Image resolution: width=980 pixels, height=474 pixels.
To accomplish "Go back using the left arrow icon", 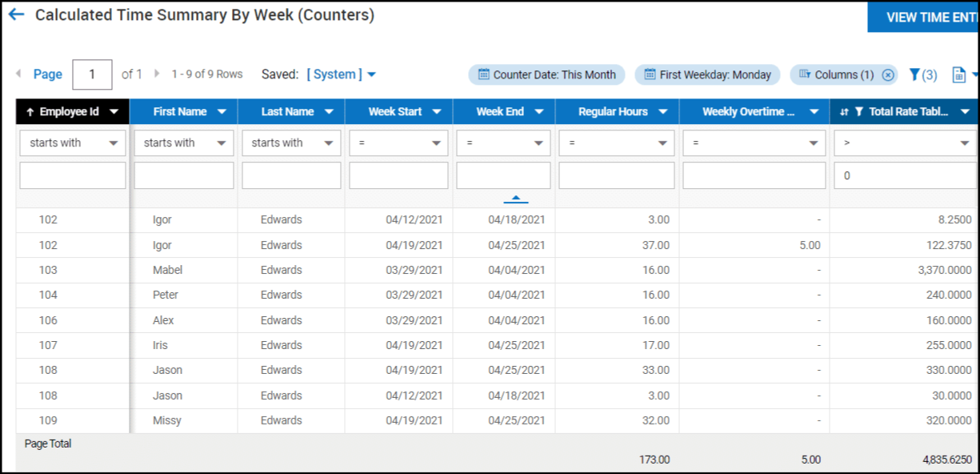I will click(x=16, y=14).
